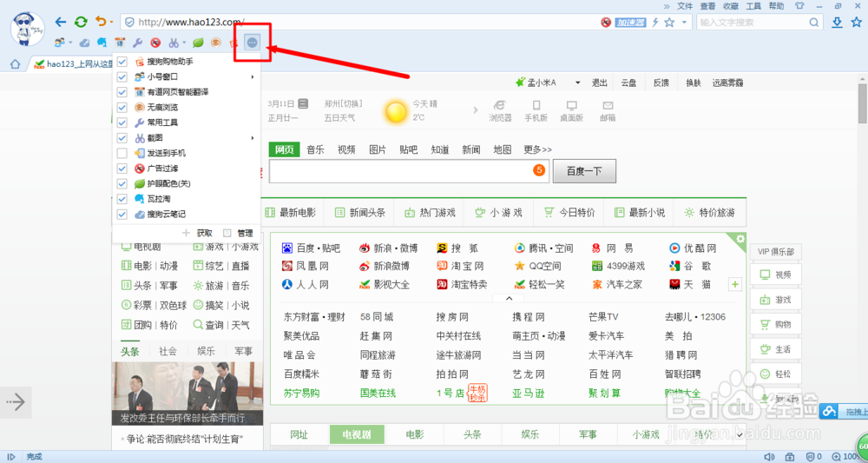This screenshot has width=868, height=463.
Task: Click the gear settings icon on site box
Action: coord(740,238)
